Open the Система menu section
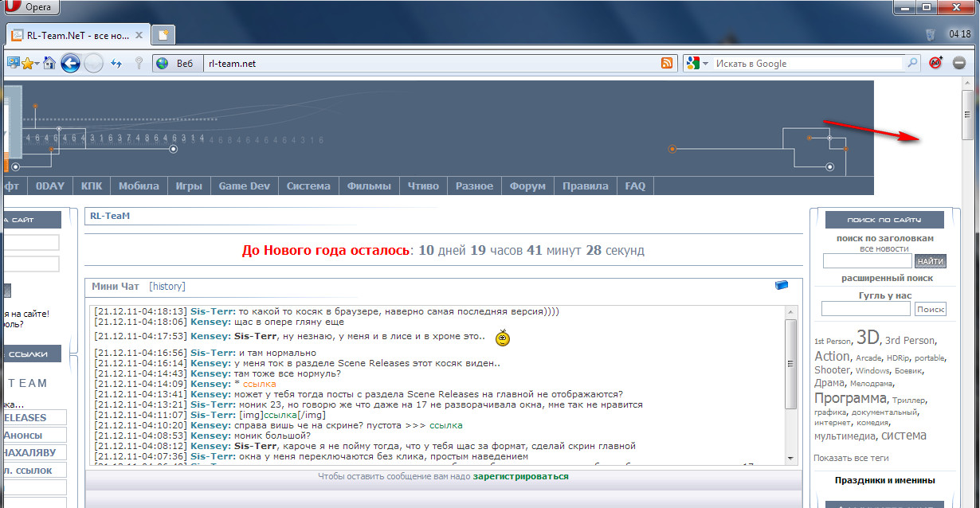Viewport: 980px width, 508px height. (x=308, y=186)
